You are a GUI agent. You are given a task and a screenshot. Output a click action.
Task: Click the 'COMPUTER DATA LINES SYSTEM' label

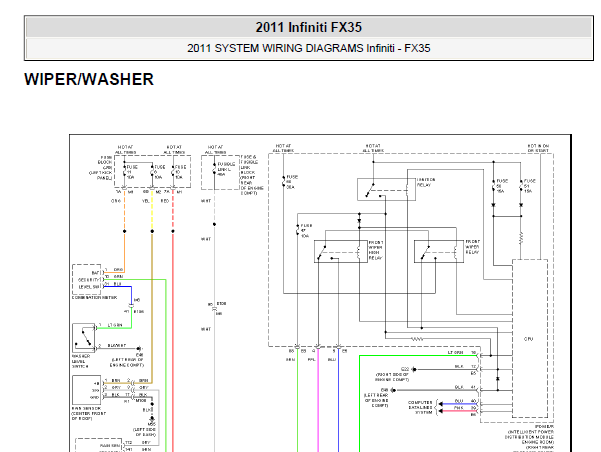(420, 408)
